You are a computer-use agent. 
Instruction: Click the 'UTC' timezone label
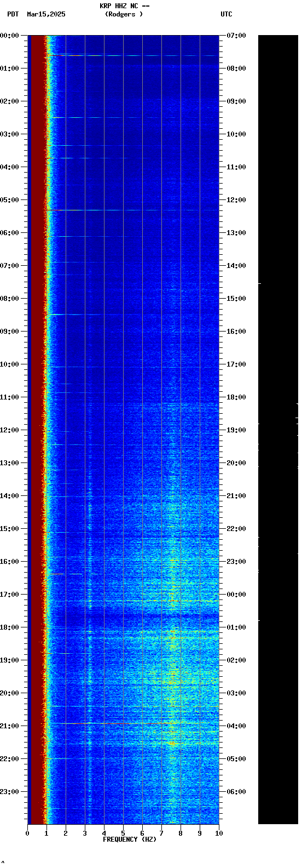226,14
